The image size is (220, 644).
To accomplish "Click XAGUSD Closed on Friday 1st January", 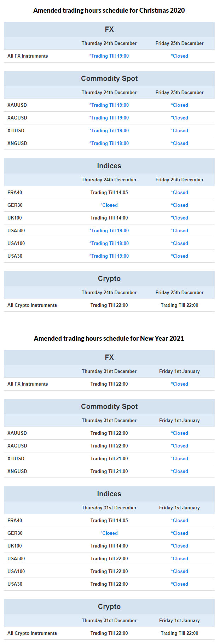I will 179,446.
